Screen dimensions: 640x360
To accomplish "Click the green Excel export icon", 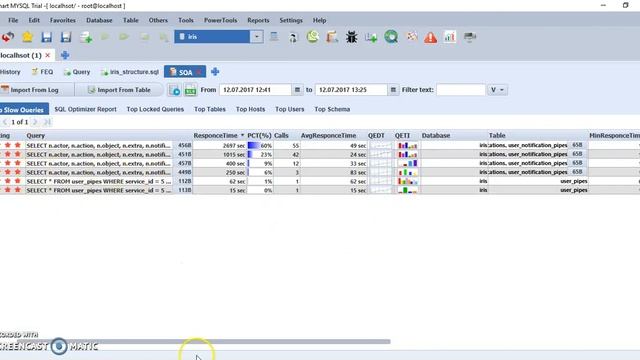I will [190, 90].
